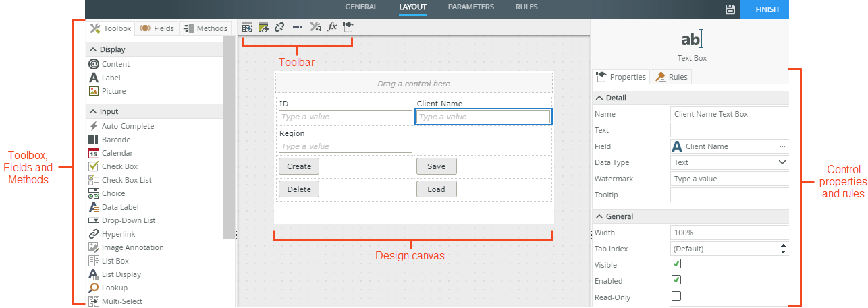This screenshot has width=868, height=308.
Task: Click the save disk icon beside Finish
Action: [730, 9]
